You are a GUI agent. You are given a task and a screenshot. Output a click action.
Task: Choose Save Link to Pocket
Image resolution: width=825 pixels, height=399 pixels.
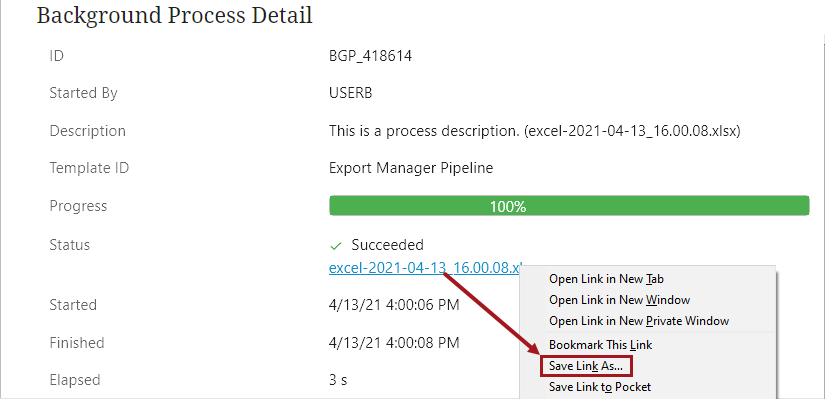[600, 387]
